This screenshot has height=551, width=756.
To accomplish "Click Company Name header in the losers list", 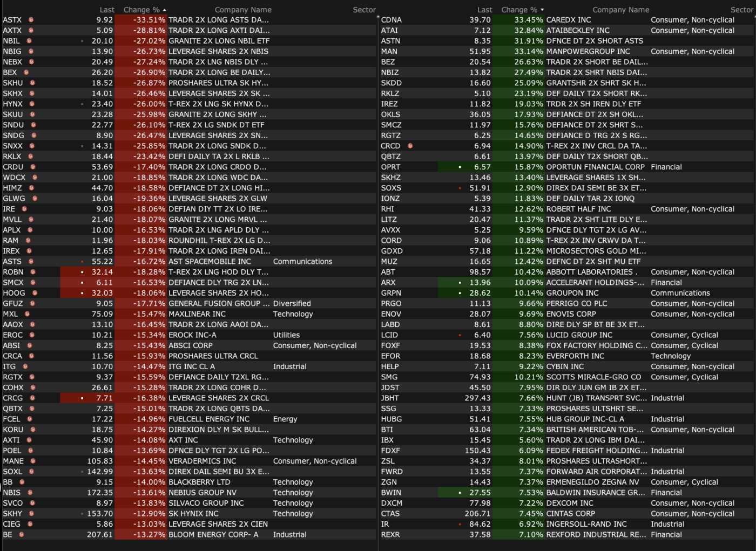I will click(243, 10).
